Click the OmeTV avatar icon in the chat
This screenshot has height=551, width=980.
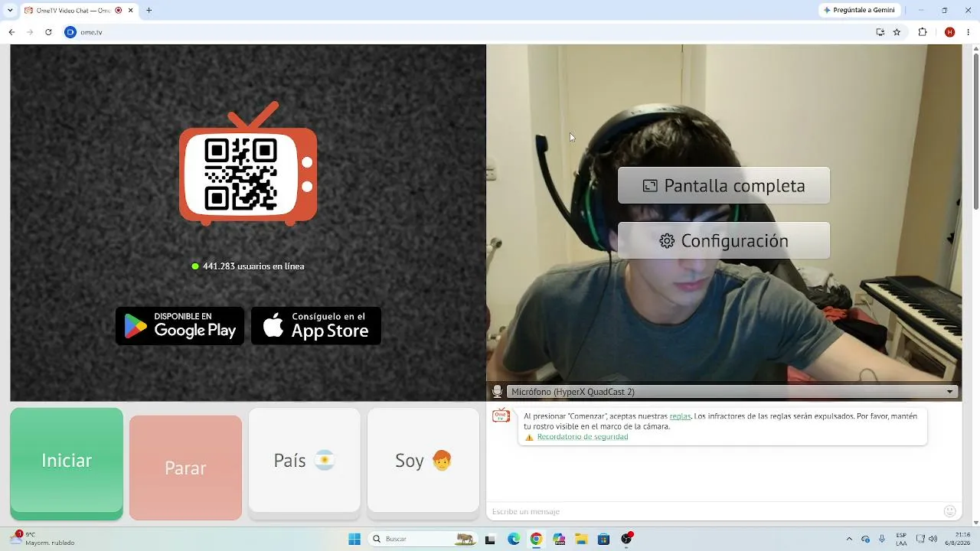pos(501,416)
